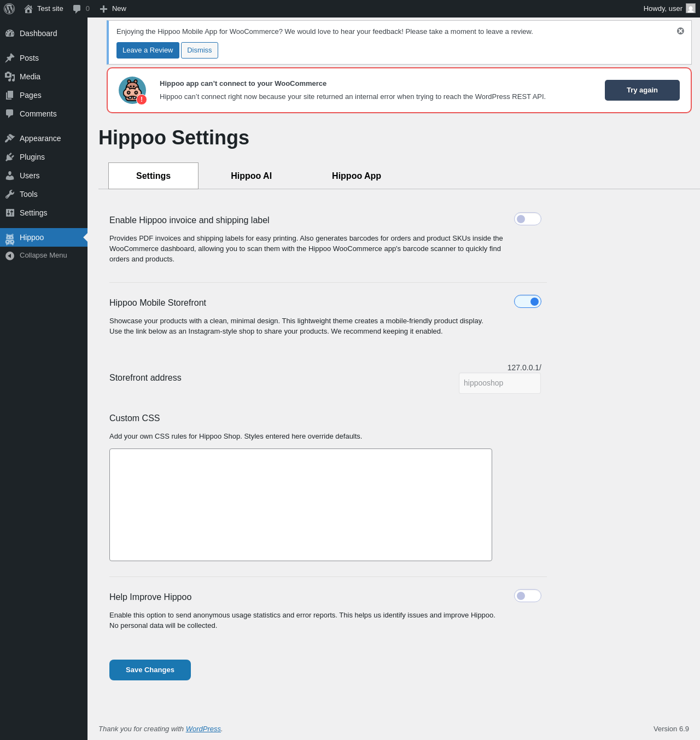The width and height of the screenshot is (700, 740).
Task: Go to Posts in the sidebar
Action: coord(44,58)
